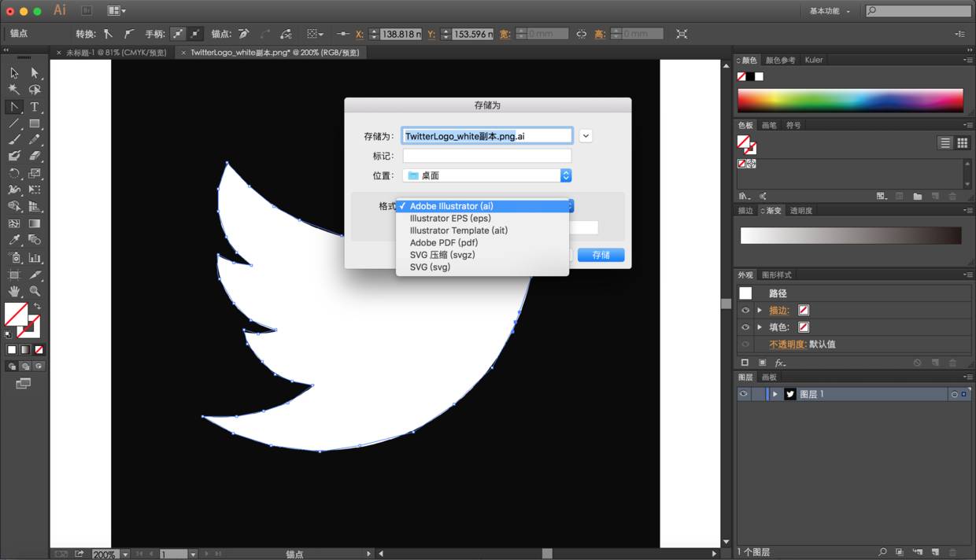Select the Gradient tool in toolbox
976x560 pixels.
point(35,223)
